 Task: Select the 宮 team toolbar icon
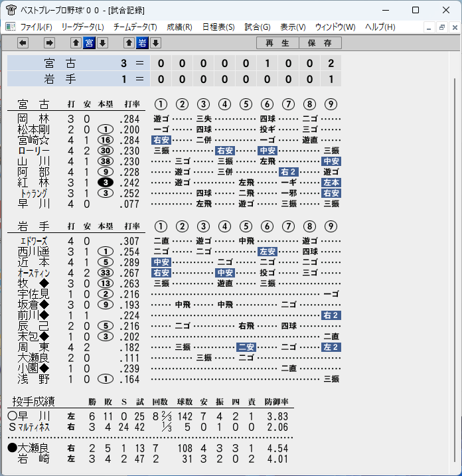(x=89, y=42)
